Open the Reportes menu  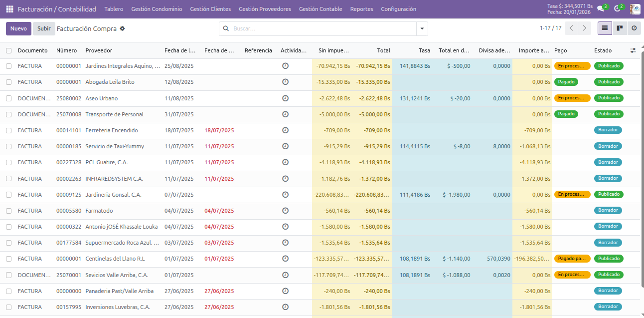[x=361, y=9]
